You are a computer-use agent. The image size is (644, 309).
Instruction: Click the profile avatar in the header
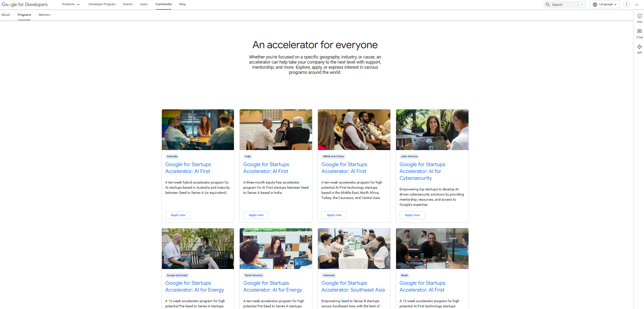coord(637,4)
